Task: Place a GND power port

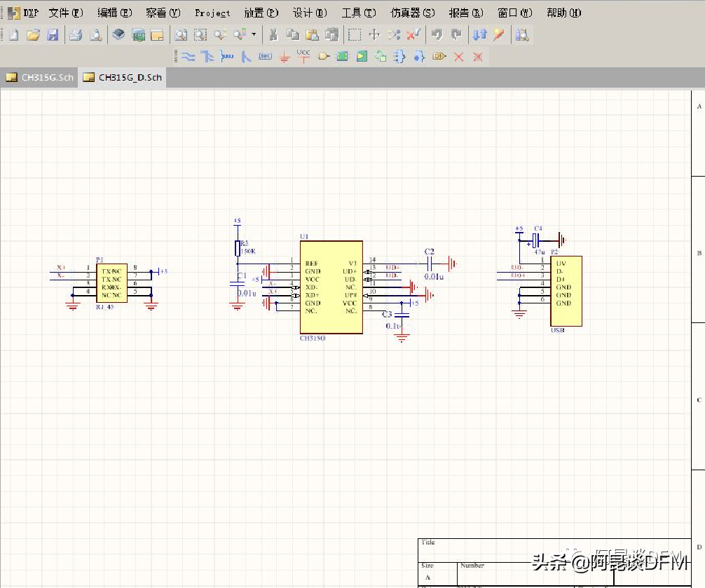Action: [x=284, y=57]
